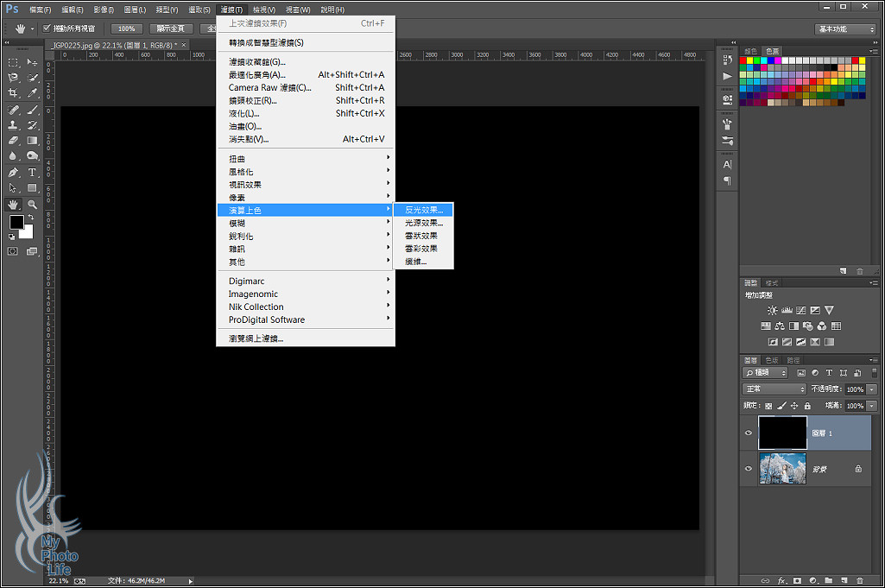Select the Eyedropper tool
This screenshot has height=588, width=885.
pyautogui.click(x=32, y=93)
